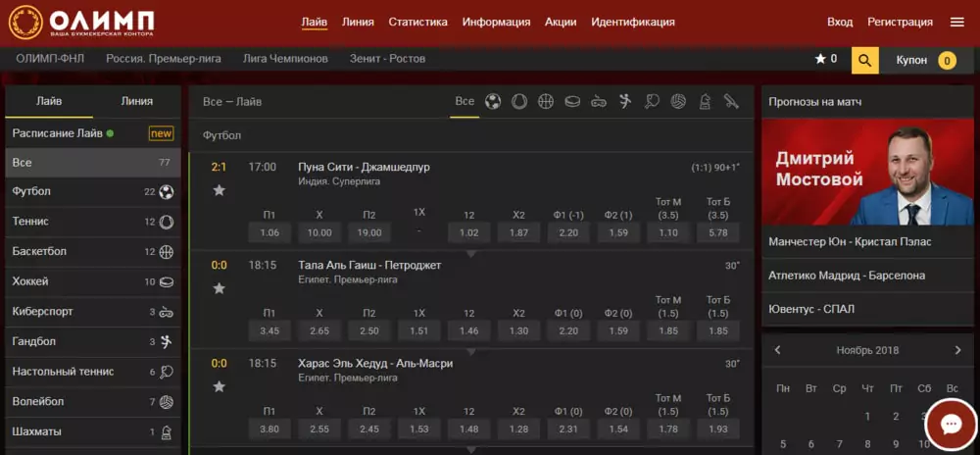Open Идентификация in the top navigation
The width and height of the screenshot is (980, 455).
coord(633,22)
